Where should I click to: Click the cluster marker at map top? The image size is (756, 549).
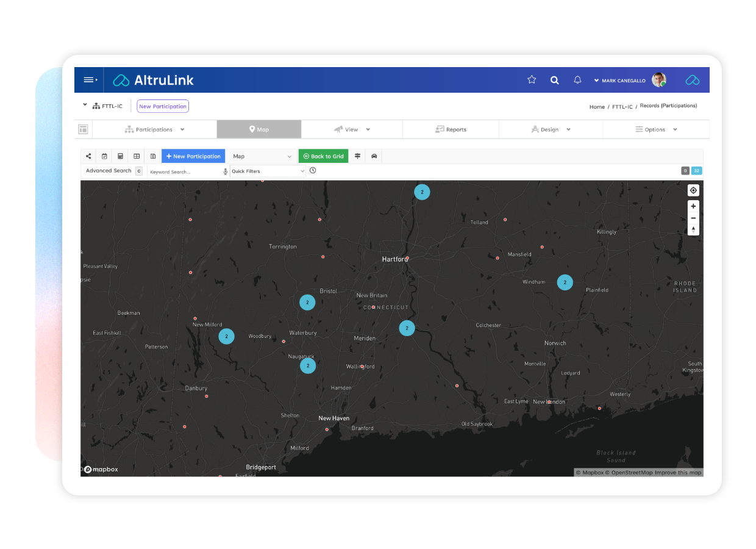point(422,192)
